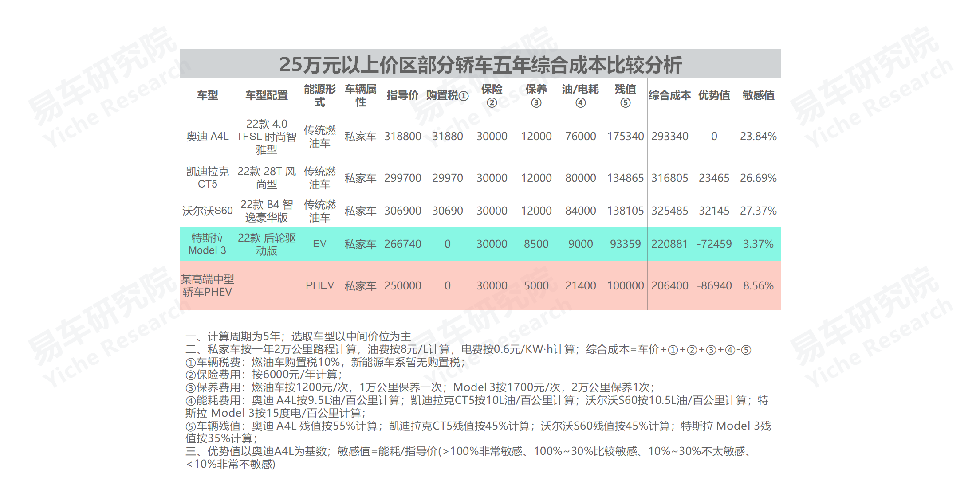The width and height of the screenshot is (980, 477).
Task: Select the 220881 total cost value
Action: [670, 244]
